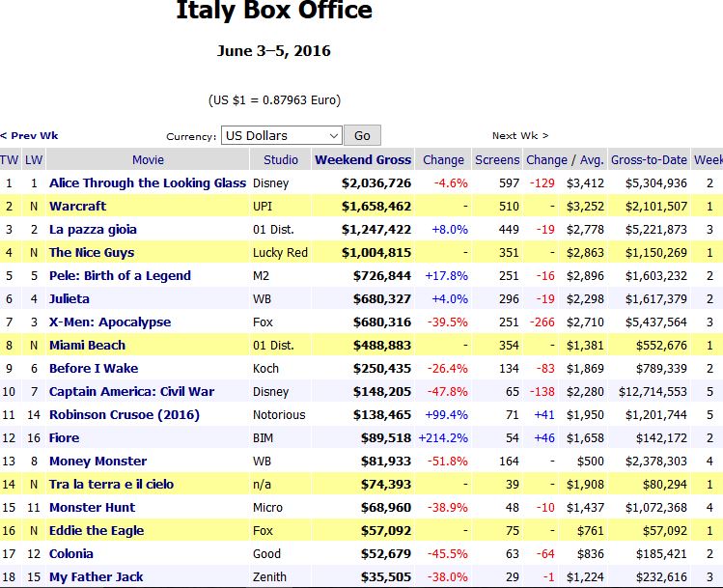Click the Next Wk text

click(520, 135)
